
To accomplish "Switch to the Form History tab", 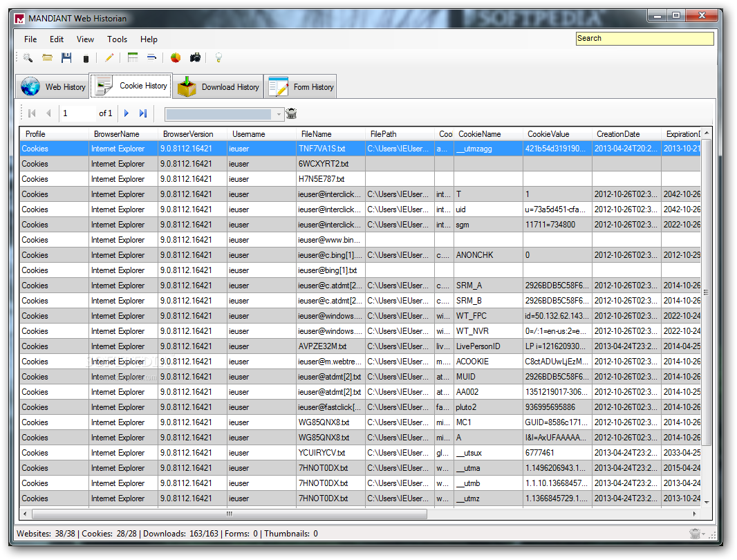I will click(x=300, y=87).
